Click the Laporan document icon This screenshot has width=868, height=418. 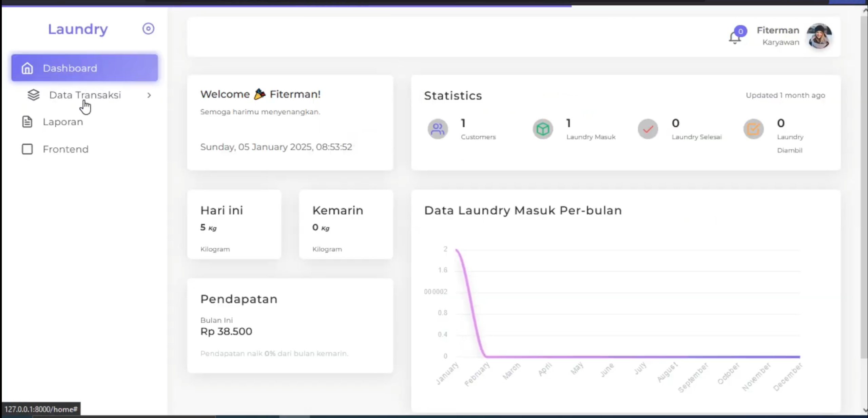coord(27,122)
